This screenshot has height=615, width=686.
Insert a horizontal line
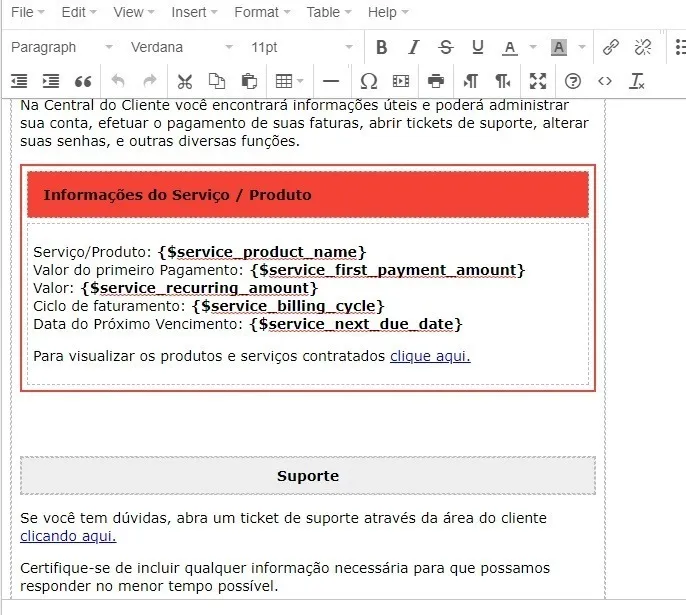tap(331, 81)
